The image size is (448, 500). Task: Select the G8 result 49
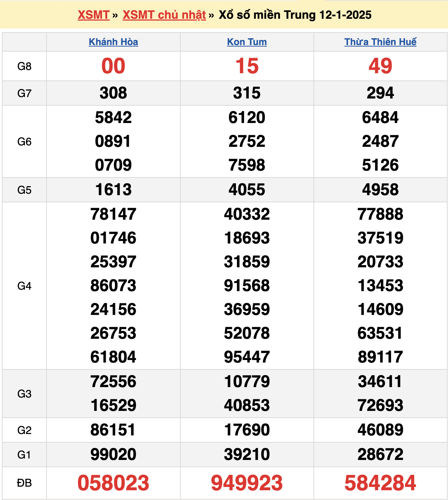click(380, 66)
